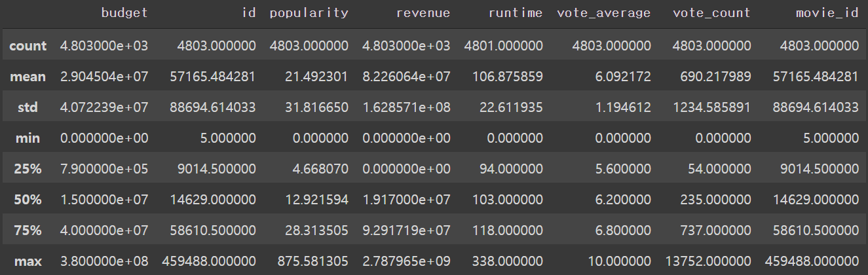Click runtime count value 4801.000000

pos(504,46)
